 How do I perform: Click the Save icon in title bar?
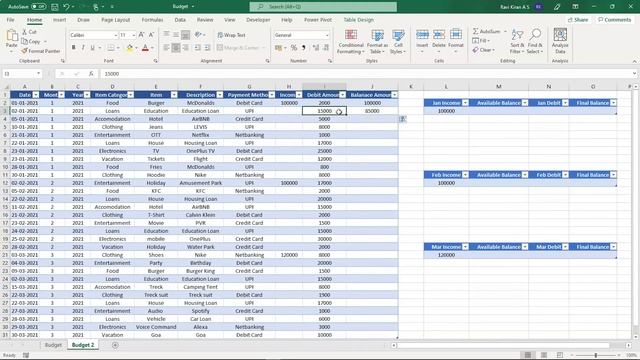pos(54,7)
